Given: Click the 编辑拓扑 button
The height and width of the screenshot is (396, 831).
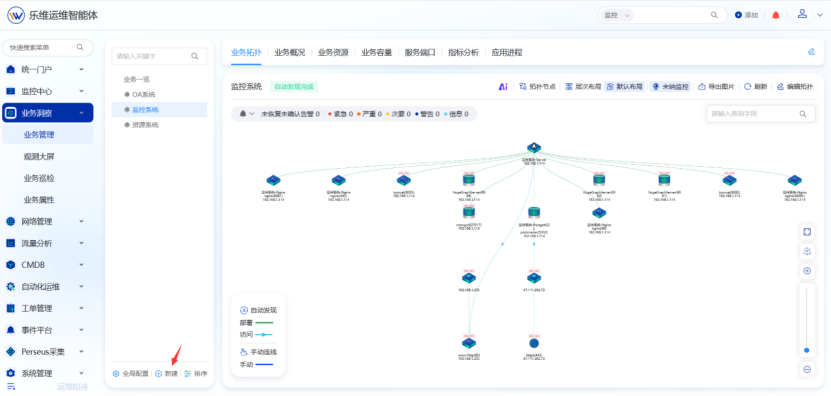Looking at the screenshot, I should (x=794, y=86).
